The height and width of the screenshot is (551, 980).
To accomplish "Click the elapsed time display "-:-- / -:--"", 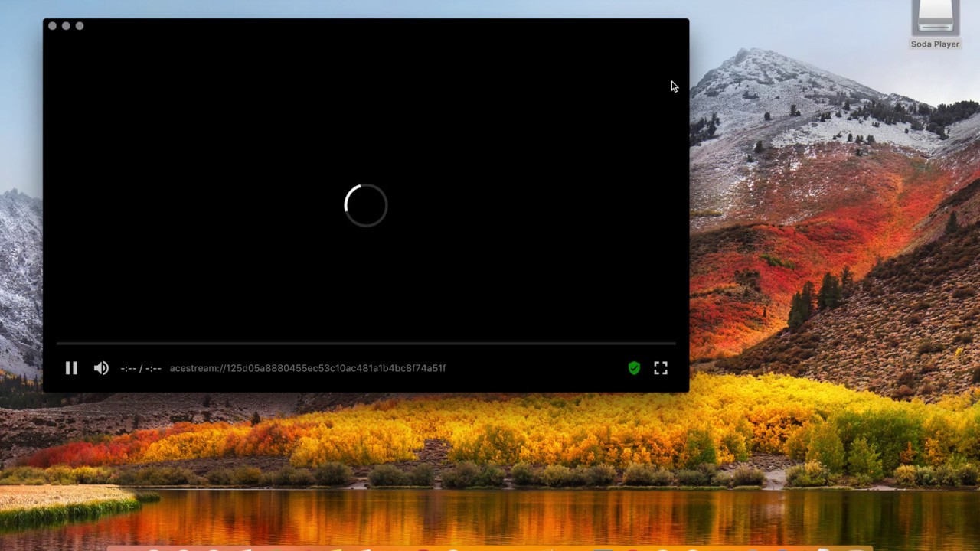I will tap(141, 368).
